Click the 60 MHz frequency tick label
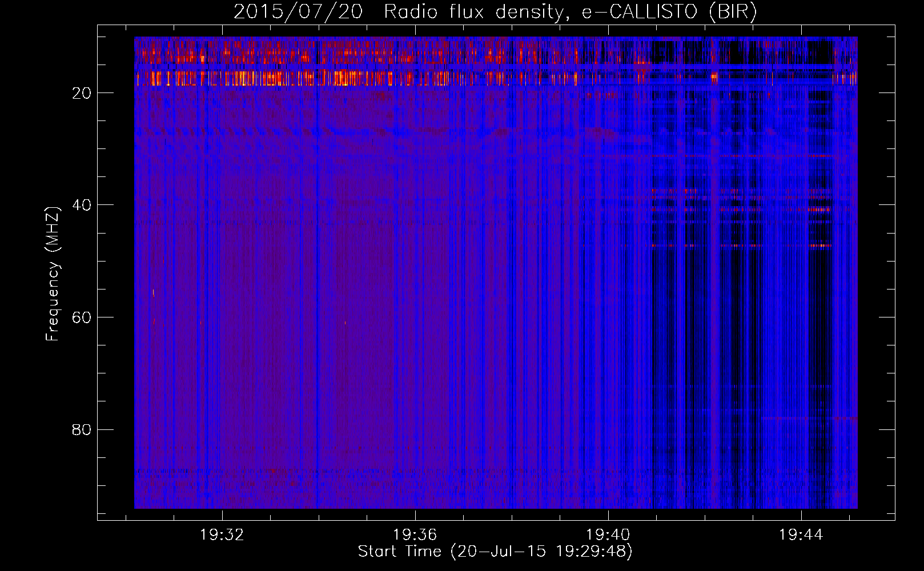This screenshot has height=571, width=924. [82, 317]
